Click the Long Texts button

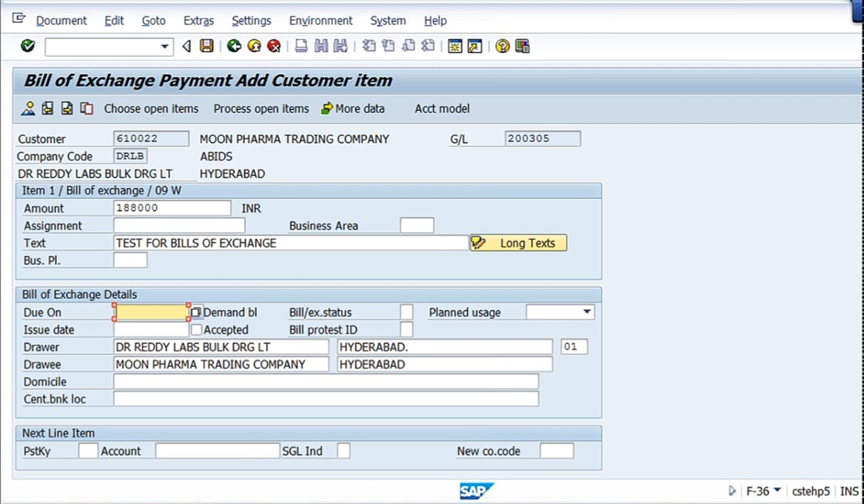[x=518, y=243]
